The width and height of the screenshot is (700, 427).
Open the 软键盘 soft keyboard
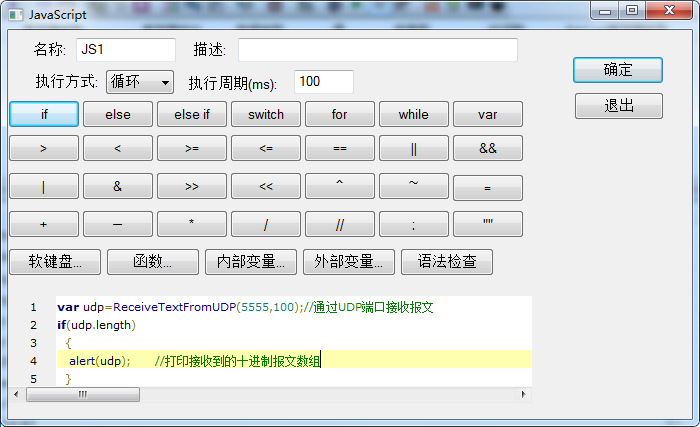pyautogui.click(x=55, y=262)
